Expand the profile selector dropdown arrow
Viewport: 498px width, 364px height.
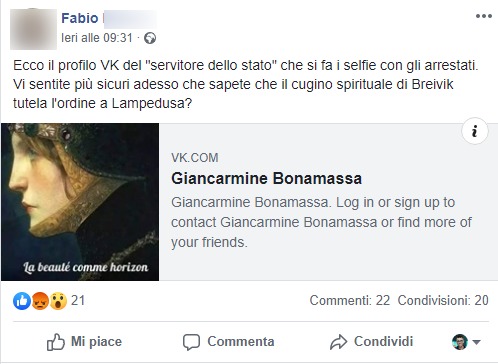pyautogui.click(x=476, y=342)
